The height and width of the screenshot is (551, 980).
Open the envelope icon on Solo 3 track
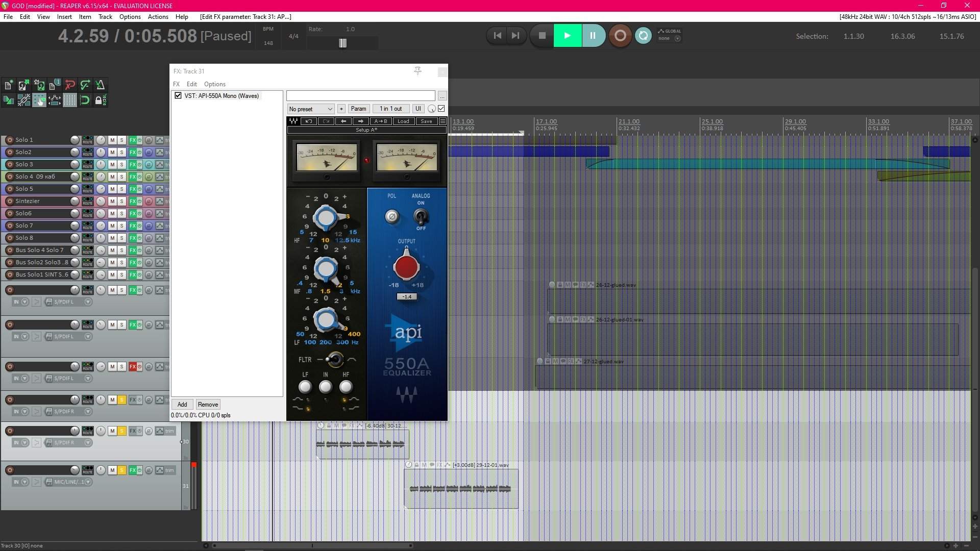point(160,164)
